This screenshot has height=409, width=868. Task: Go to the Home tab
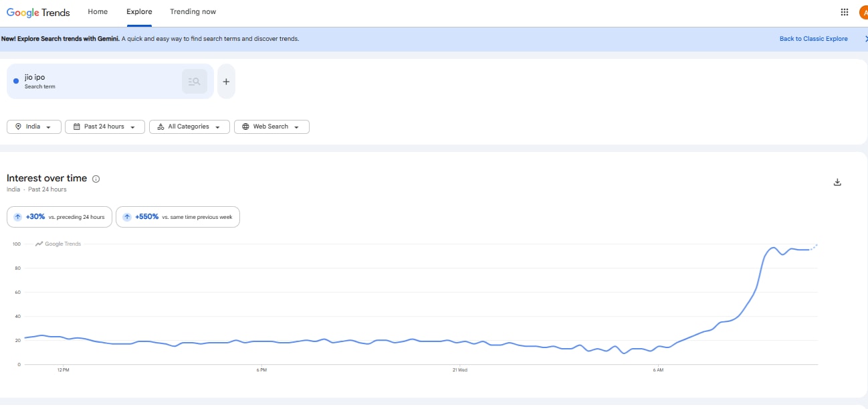point(98,12)
